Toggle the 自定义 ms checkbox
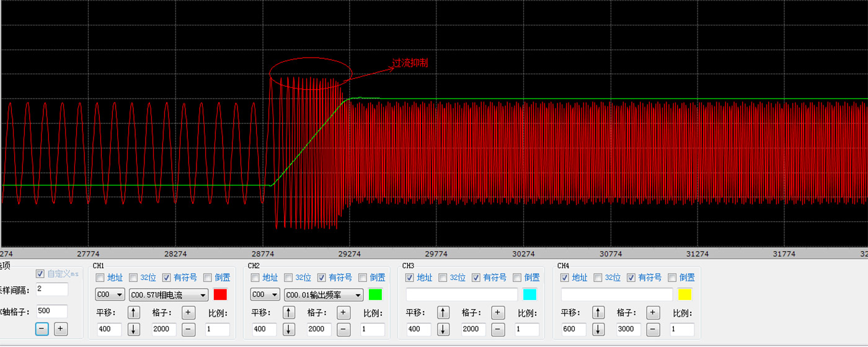The height and width of the screenshot is (347, 868). 40,273
